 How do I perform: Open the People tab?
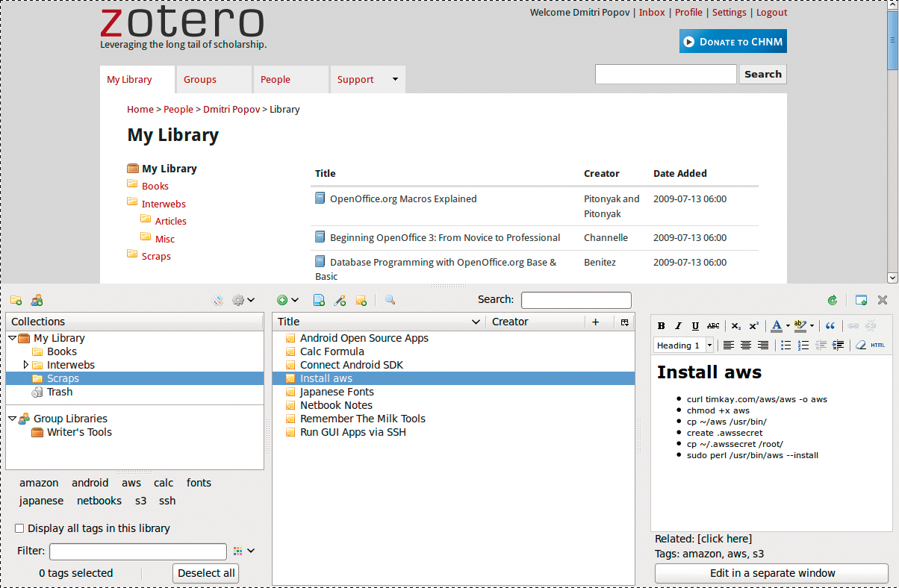(291, 80)
